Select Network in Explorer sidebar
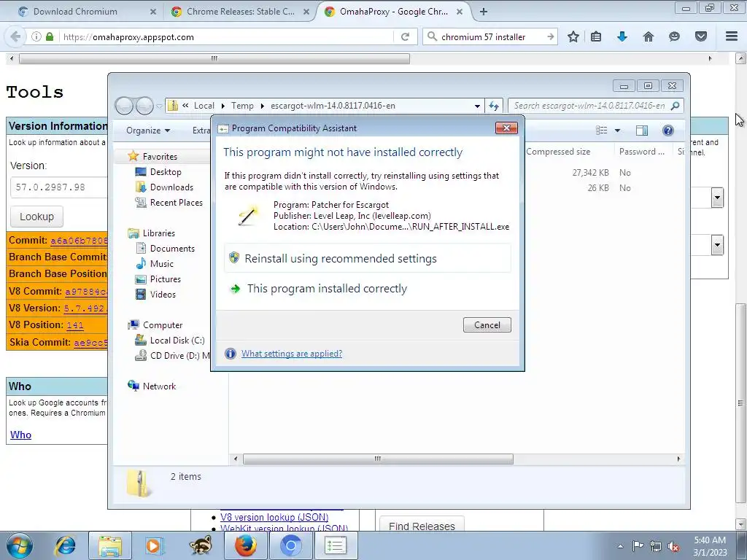747x560 pixels. coord(159,386)
